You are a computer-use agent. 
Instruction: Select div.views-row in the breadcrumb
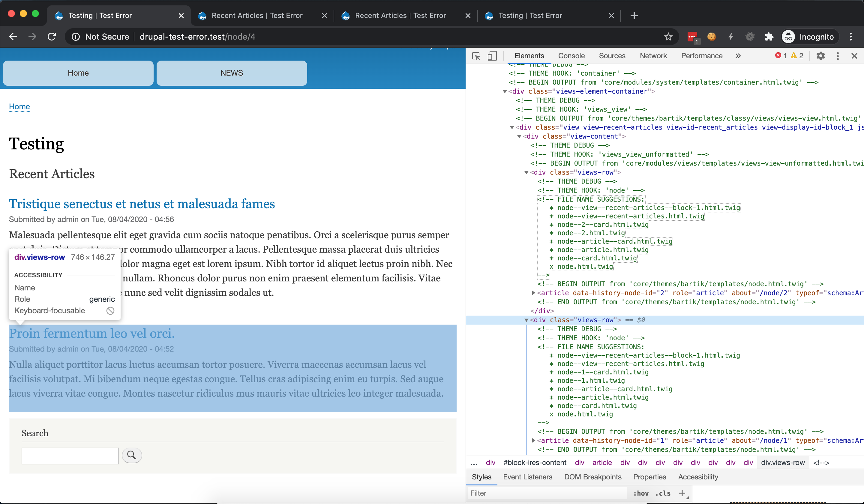[783, 463]
